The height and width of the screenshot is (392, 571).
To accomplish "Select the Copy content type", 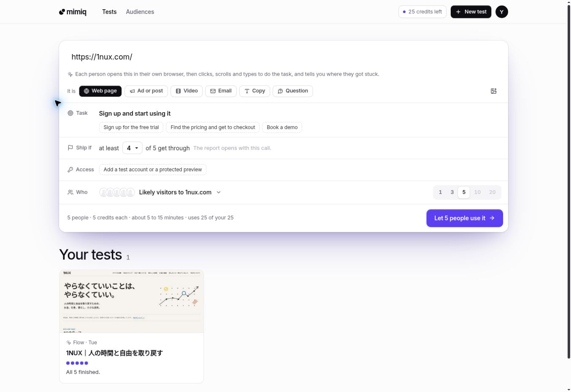I will 254,91.
